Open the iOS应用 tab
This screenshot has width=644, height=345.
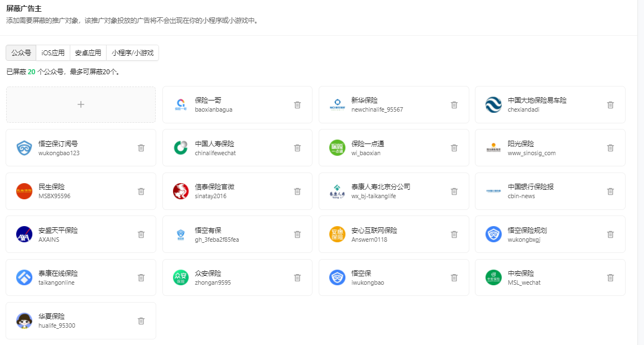pyautogui.click(x=53, y=53)
